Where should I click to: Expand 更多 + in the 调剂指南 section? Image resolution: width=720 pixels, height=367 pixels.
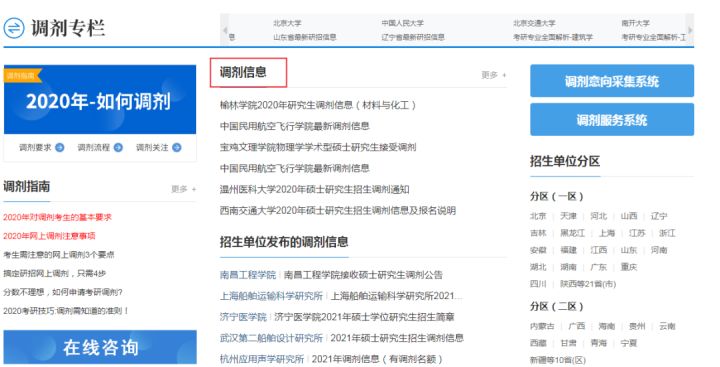184,189
